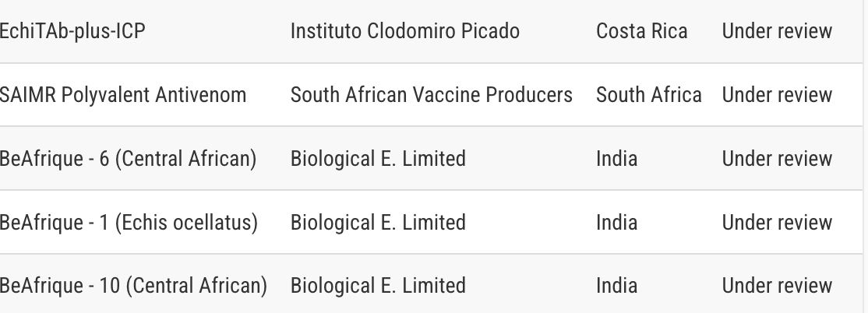Click Biological E. Limited in BeAfrique - 6 row
868x313 pixels.
coord(378,159)
